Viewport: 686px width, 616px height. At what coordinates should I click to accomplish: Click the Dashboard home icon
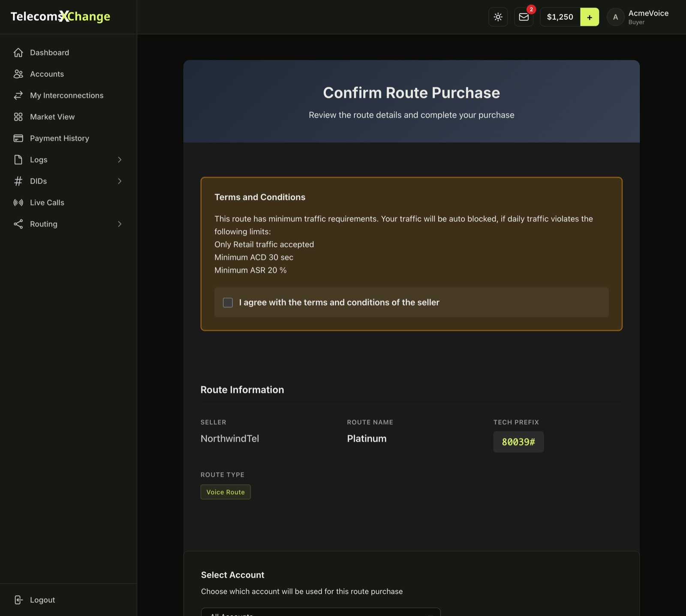(x=18, y=52)
